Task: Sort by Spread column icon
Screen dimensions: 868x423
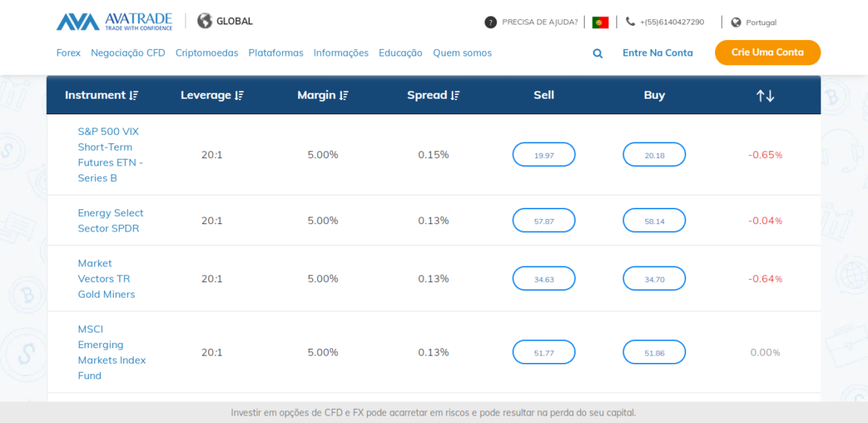Action: click(x=455, y=95)
